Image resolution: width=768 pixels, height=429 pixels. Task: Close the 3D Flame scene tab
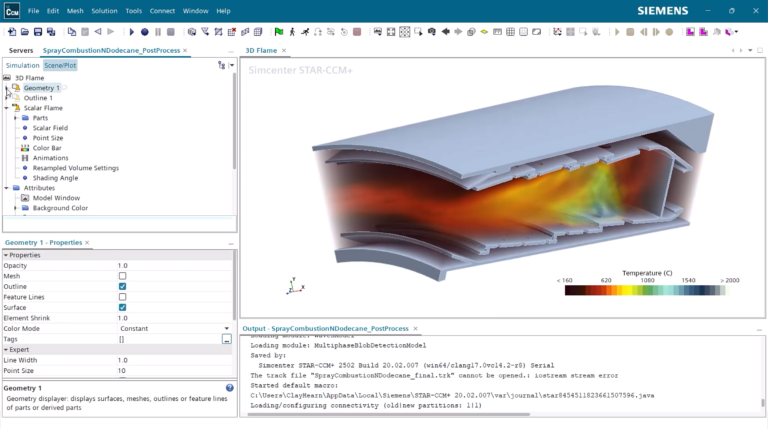284,50
